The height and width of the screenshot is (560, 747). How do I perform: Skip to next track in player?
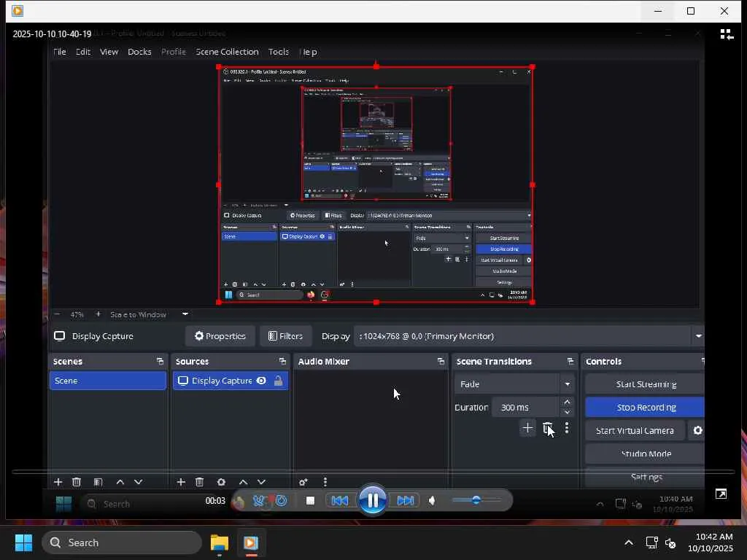(x=406, y=500)
